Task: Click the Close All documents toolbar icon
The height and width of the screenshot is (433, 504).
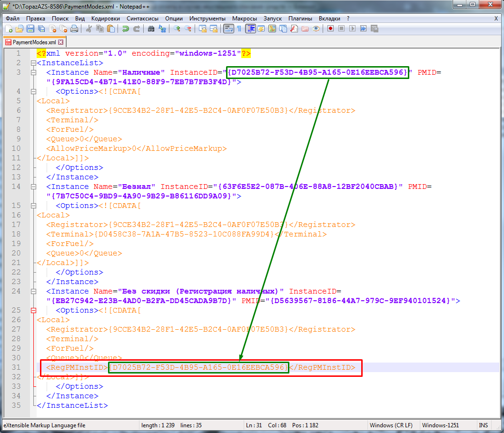Action: [64, 29]
